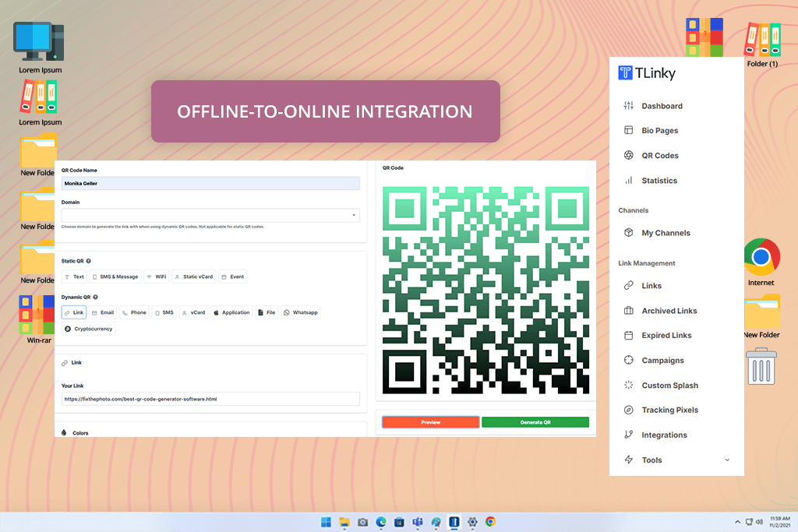Open Dashboard in the TLinky sidebar
The width and height of the screenshot is (798, 532).
pos(662,106)
